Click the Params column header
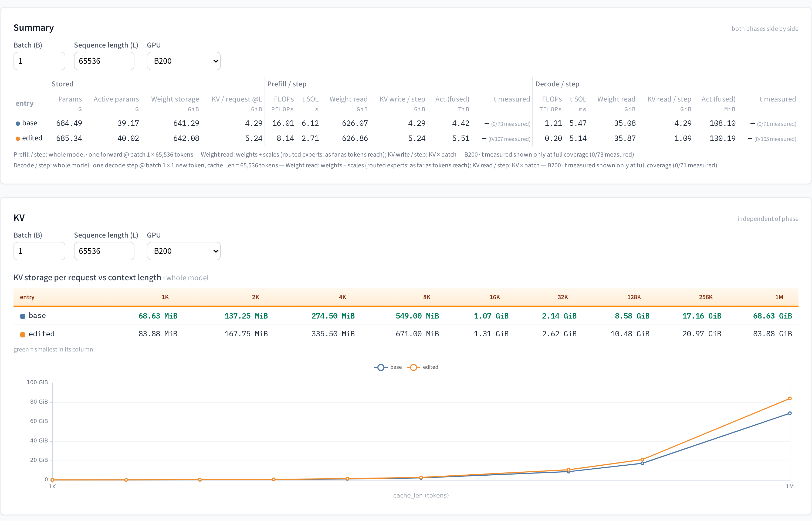 (70, 99)
